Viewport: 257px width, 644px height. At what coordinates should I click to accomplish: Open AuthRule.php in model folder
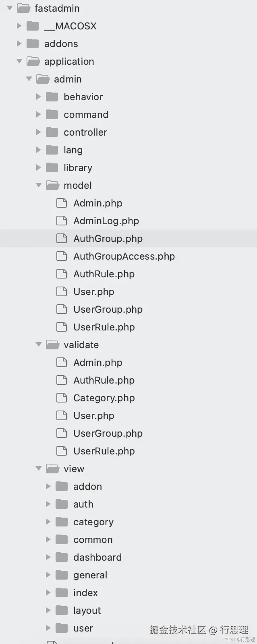(104, 274)
